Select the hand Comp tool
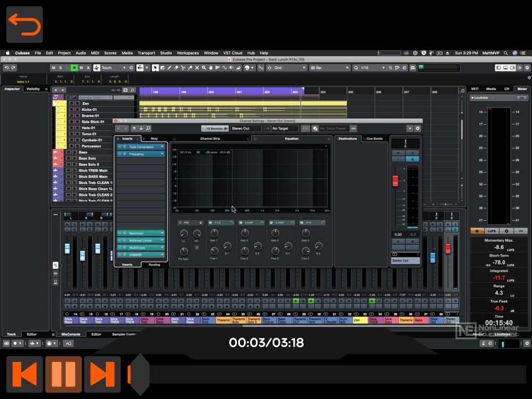This screenshot has height=399, width=532. click(211, 68)
